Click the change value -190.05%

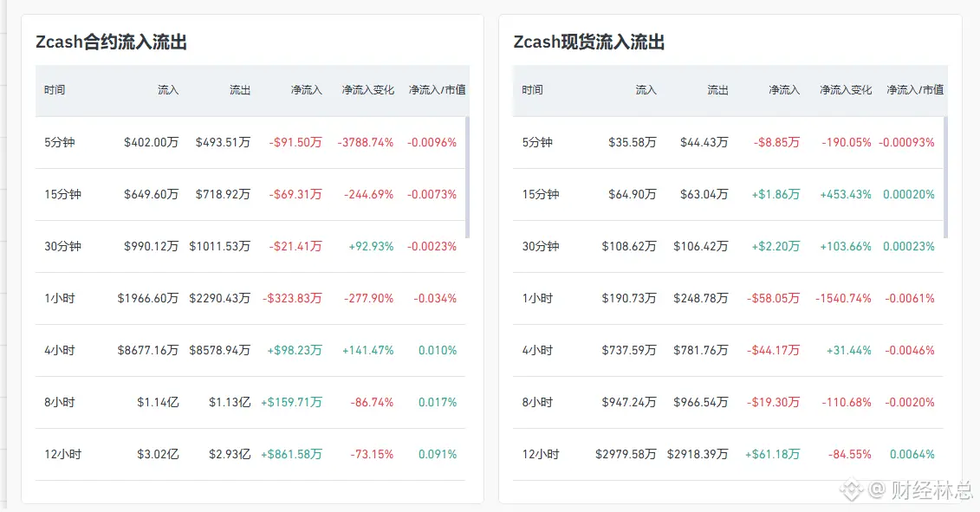pos(847,143)
